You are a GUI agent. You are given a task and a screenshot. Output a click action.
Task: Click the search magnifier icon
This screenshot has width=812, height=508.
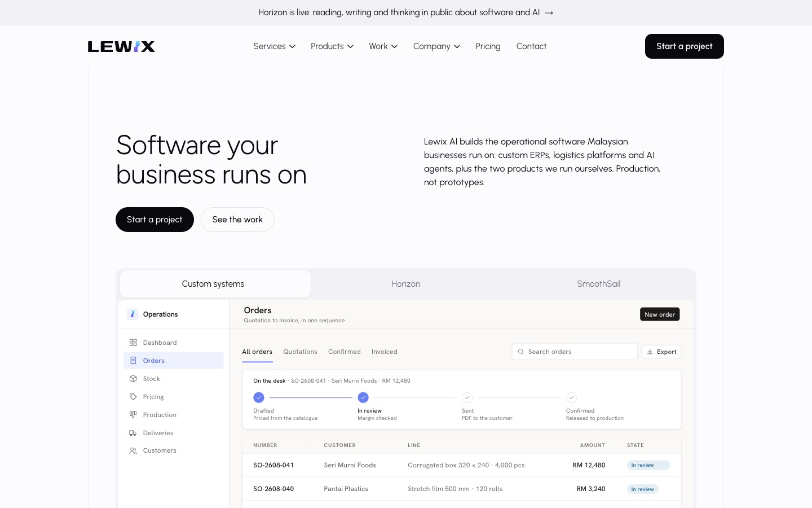click(x=521, y=352)
